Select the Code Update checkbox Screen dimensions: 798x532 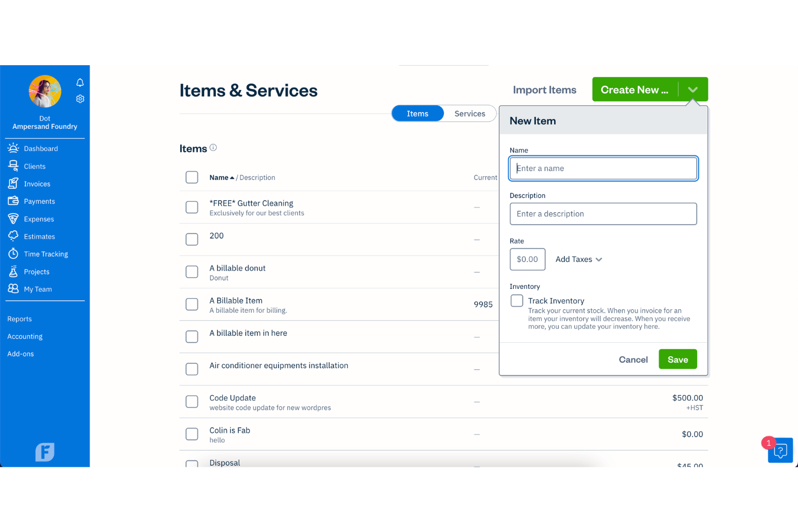click(x=192, y=402)
